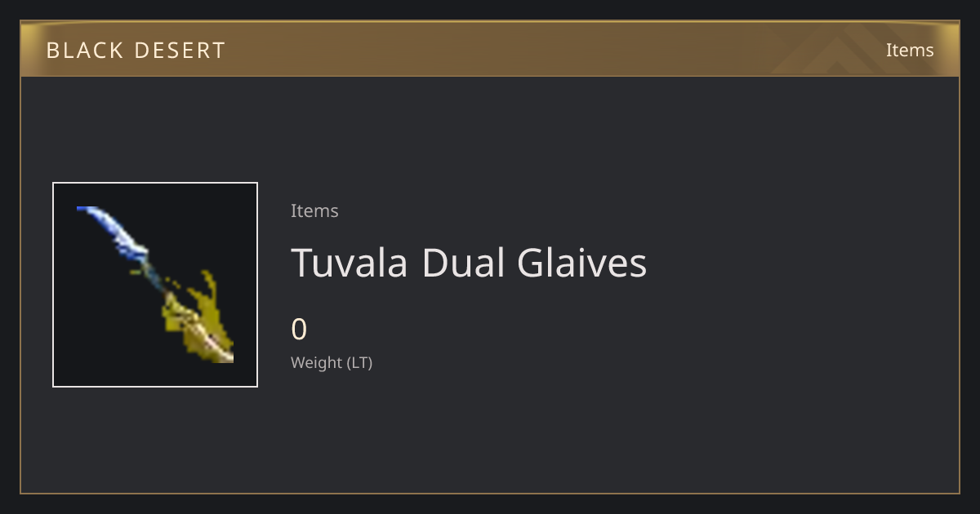Open the BLACK DESERT header title
Viewport: 980px width, 514px height.
click(136, 50)
